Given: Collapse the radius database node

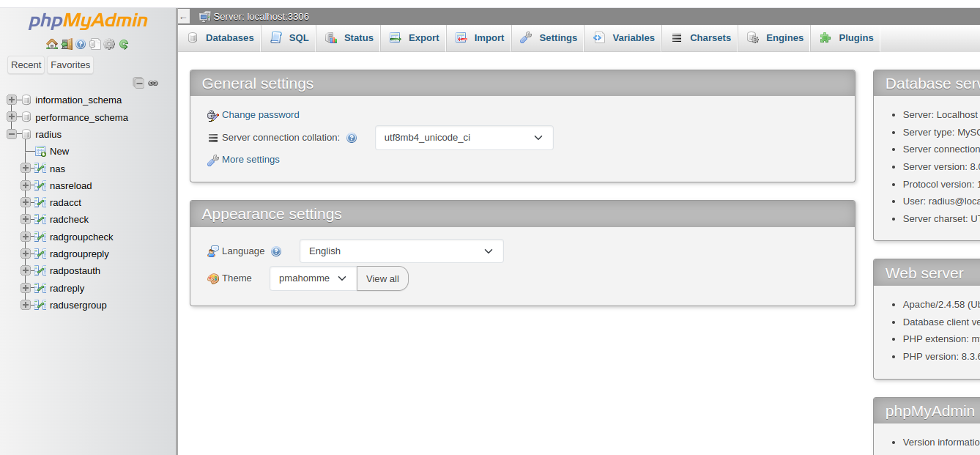Looking at the screenshot, I should [11, 134].
